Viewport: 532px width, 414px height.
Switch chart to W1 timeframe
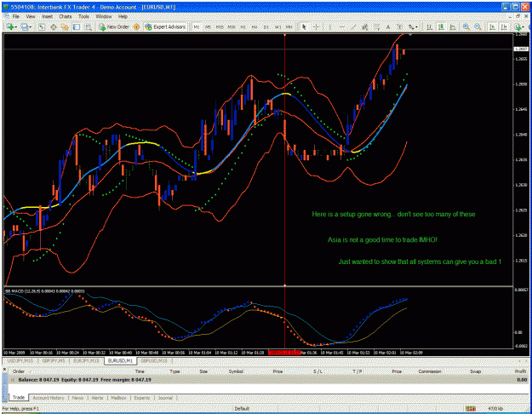[x=277, y=26]
